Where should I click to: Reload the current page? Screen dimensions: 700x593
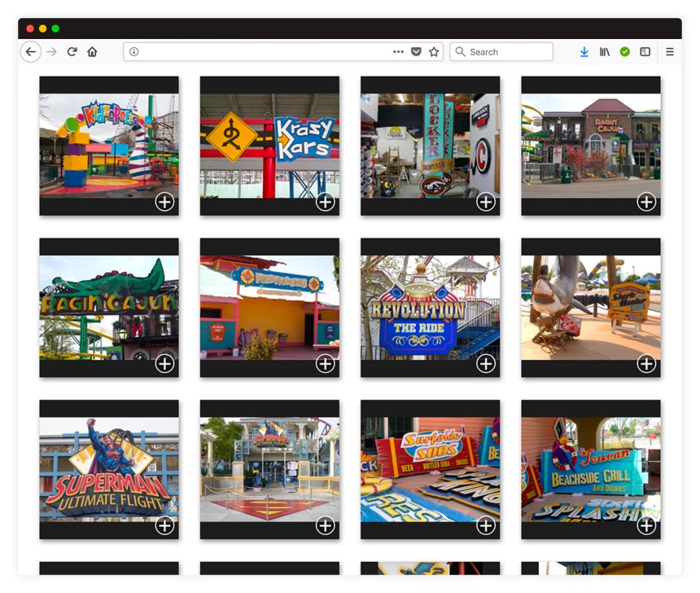72,51
